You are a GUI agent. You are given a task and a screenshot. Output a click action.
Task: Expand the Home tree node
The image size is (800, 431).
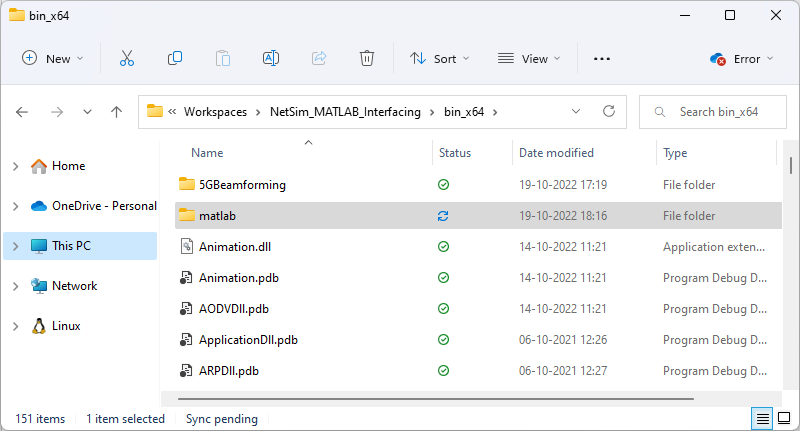point(15,166)
